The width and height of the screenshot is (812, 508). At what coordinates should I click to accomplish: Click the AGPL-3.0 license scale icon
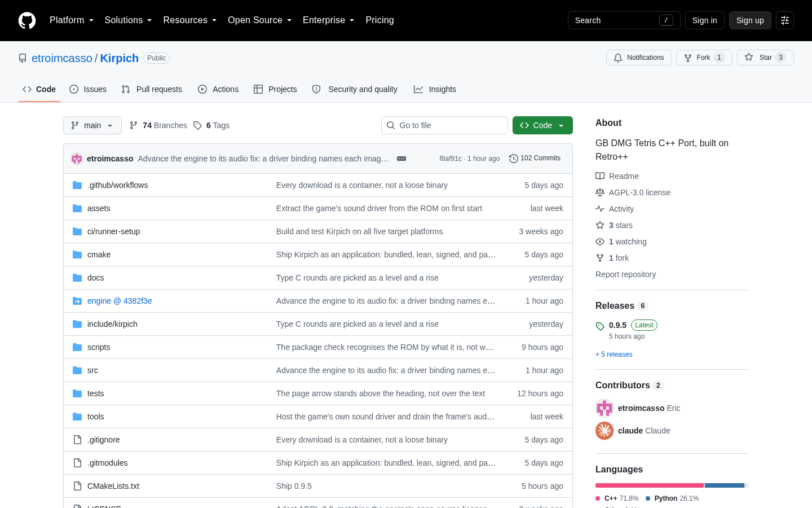[600, 192]
